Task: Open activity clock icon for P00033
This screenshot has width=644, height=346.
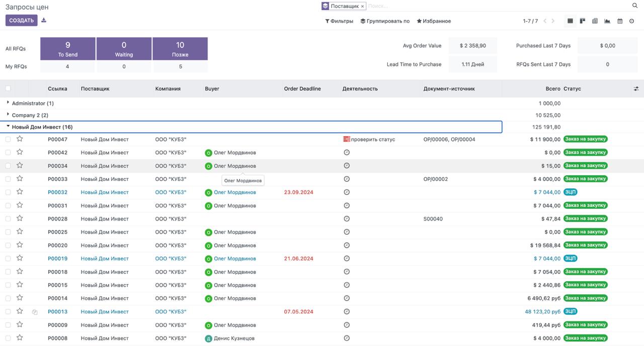Action: click(346, 179)
